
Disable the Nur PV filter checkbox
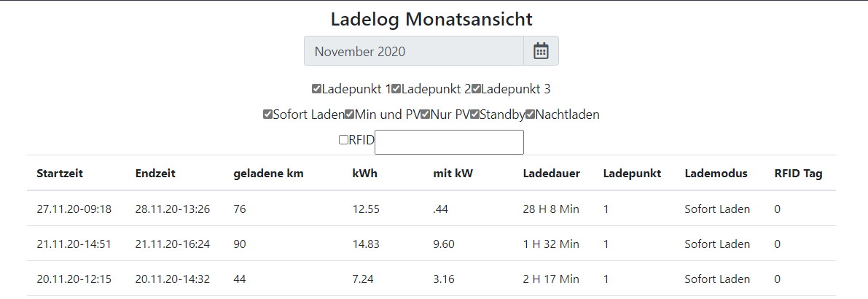point(426,114)
